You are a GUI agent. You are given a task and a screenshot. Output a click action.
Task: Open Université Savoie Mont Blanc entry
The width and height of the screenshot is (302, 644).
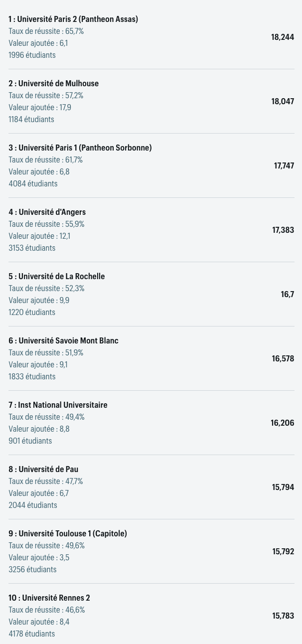point(63,341)
